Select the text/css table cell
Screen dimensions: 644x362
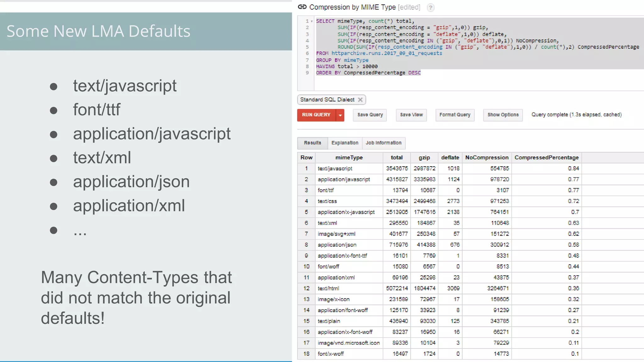point(349,201)
